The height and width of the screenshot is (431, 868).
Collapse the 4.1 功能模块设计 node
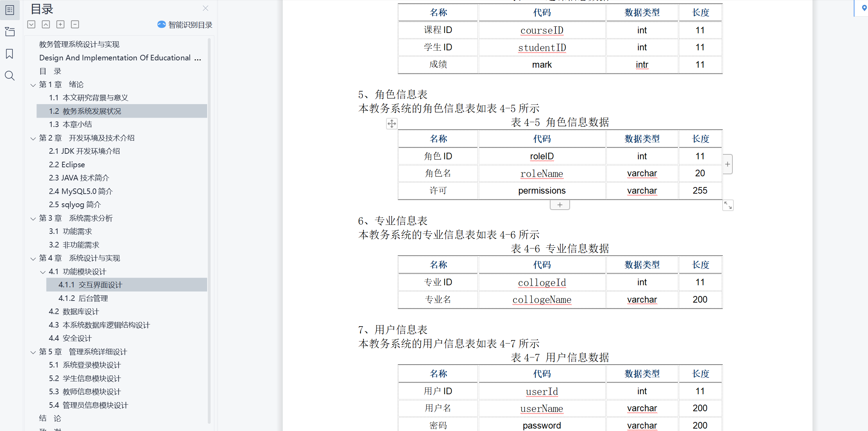point(43,272)
